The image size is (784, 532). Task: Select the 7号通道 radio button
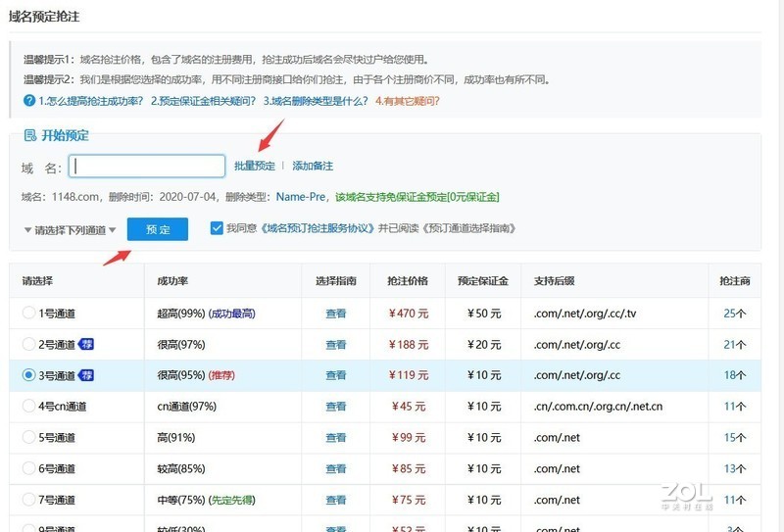click(29, 500)
